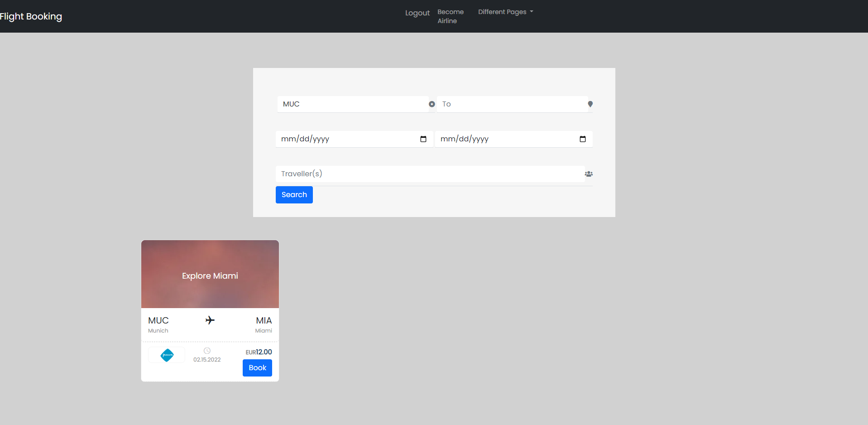Click the Flight Booking brand title
The height and width of the screenshot is (425, 868).
click(x=31, y=16)
